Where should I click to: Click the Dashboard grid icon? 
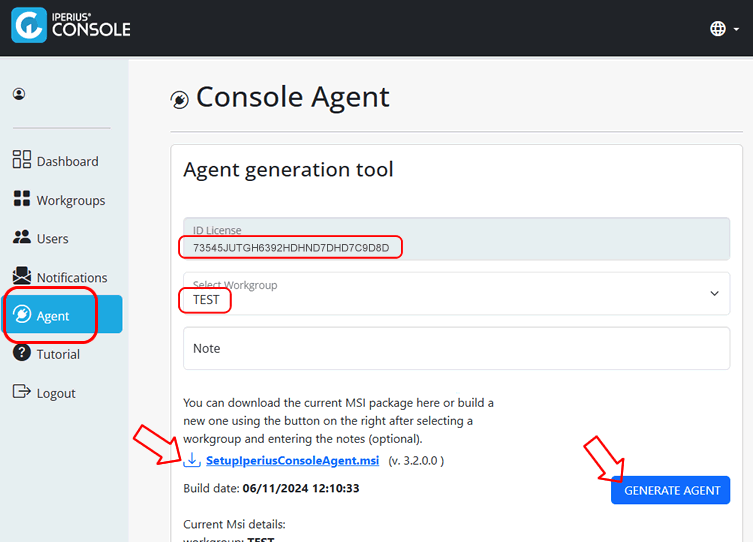click(x=22, y=159)
